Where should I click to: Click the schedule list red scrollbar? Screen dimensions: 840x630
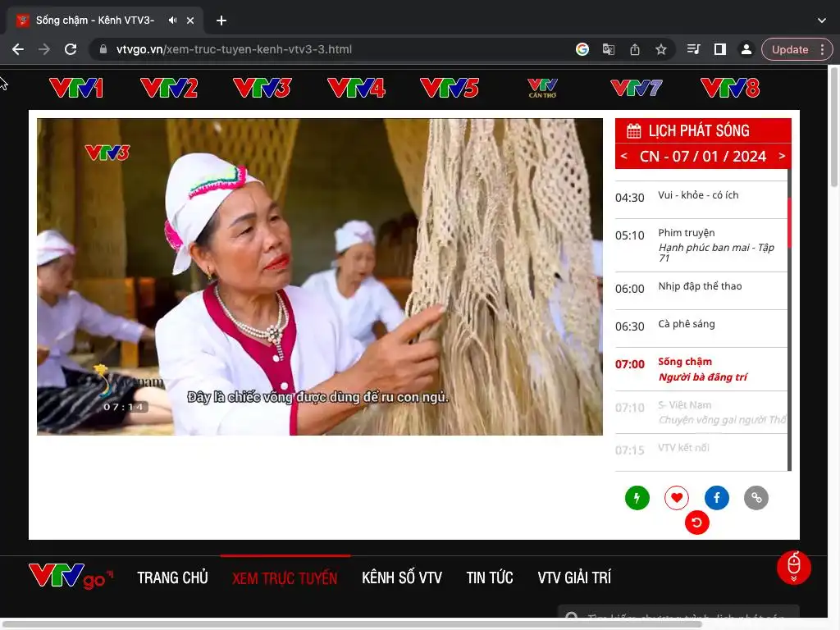click(789, 222)
